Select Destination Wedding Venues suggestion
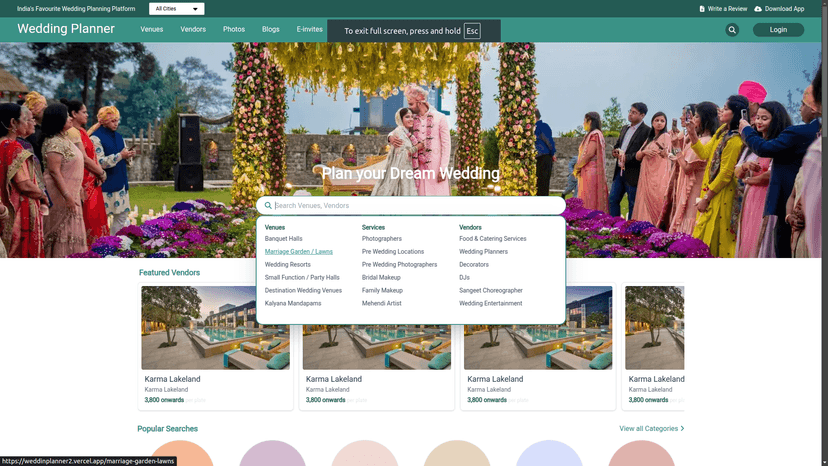The width and height of the screenshot is (828, 466). pyautogui.click(x=303, y=291)
